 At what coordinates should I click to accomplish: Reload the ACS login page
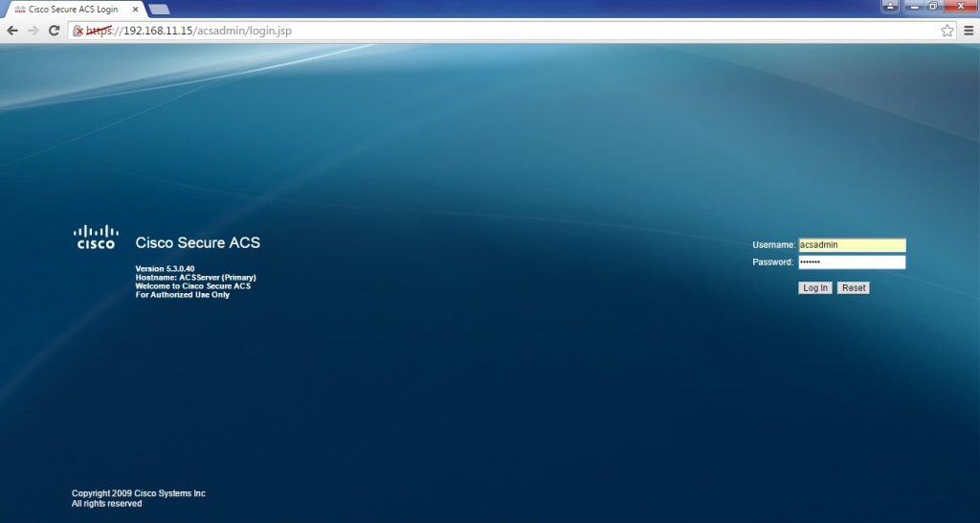pos(54,31)
